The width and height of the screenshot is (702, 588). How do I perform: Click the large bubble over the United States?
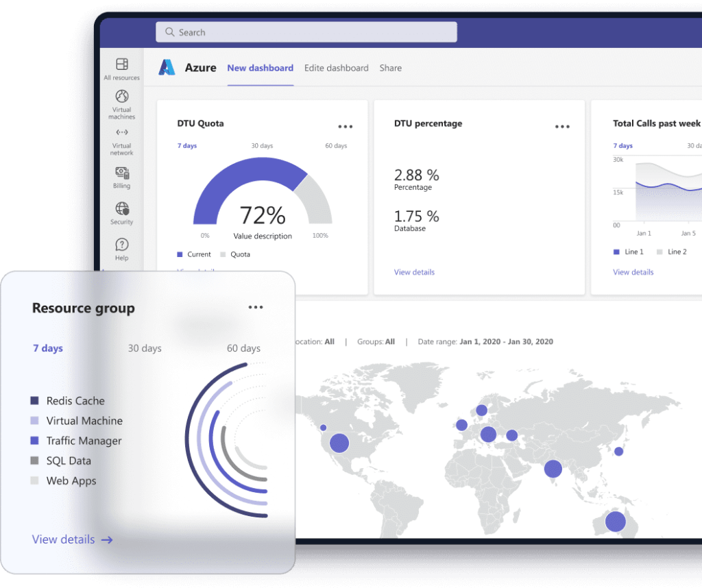(339, 443)
